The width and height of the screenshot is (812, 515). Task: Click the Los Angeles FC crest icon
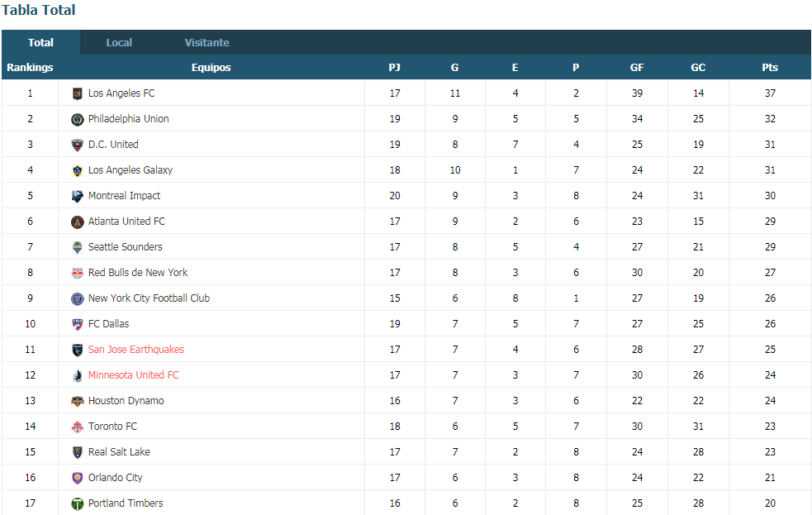pos(77,93)
